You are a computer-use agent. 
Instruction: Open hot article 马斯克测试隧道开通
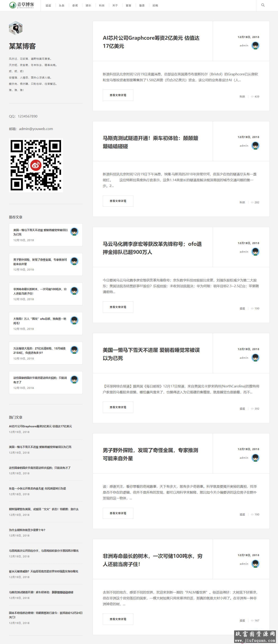[41, 592]
